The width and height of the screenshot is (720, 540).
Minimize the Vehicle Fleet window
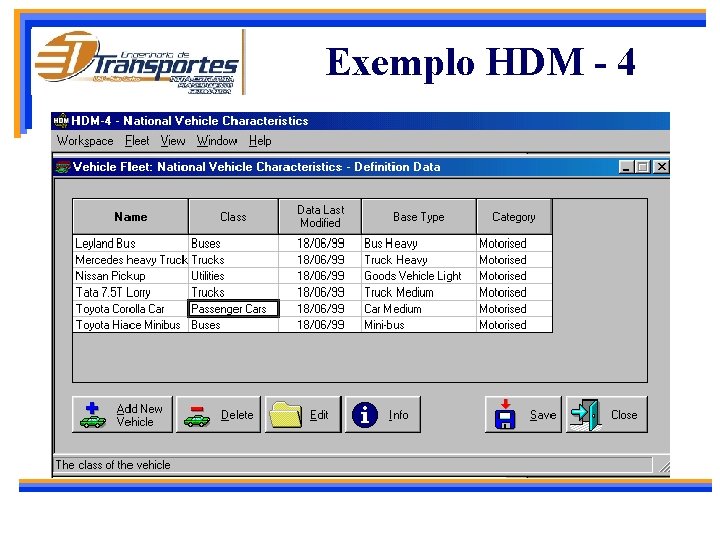pyautogui.click(x=626, y=167)
